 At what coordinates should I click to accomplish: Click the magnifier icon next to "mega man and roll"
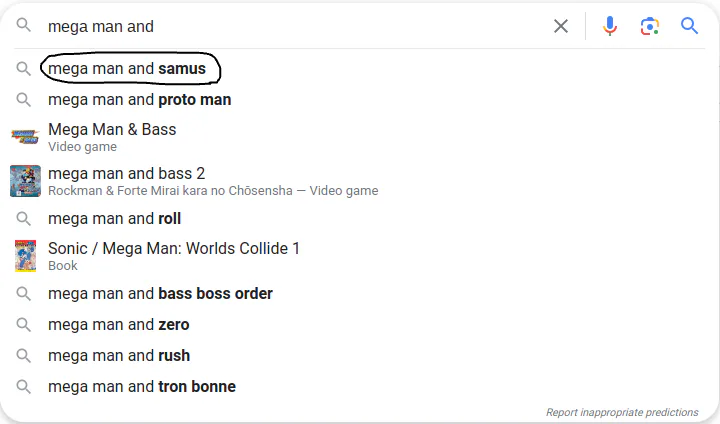24,218
